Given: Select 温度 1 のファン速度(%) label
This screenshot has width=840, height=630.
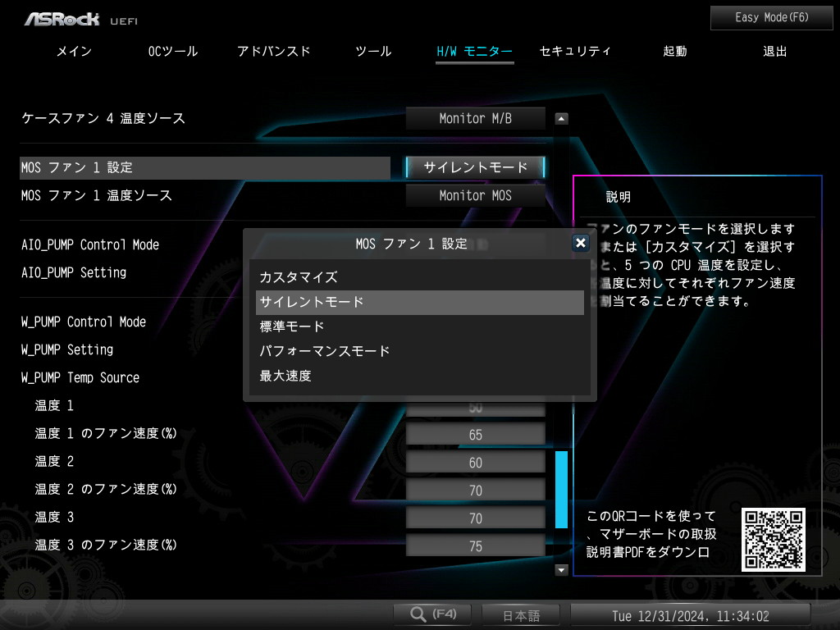Looking at the screenshot, I should pos(106,433).
